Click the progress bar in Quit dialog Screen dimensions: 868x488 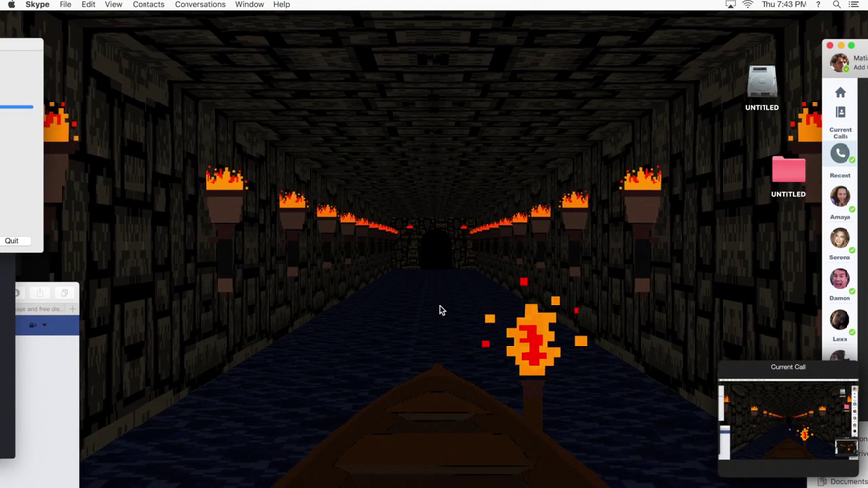pyautogui.click(x=17, y=107)
